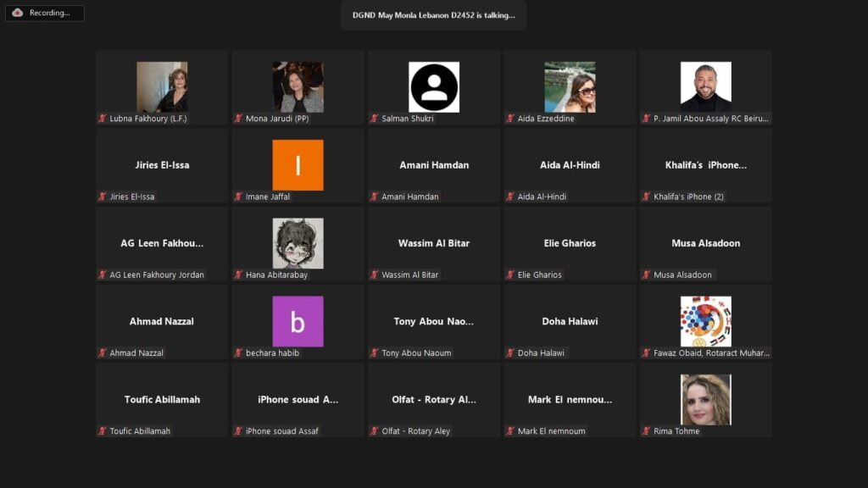Click muted mic icon beside Ahmad Nazzal label
The image size is (868, 488).
pos(103,352)
